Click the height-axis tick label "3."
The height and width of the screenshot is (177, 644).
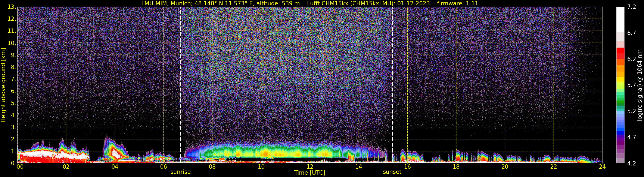click(x=13, y=127)
